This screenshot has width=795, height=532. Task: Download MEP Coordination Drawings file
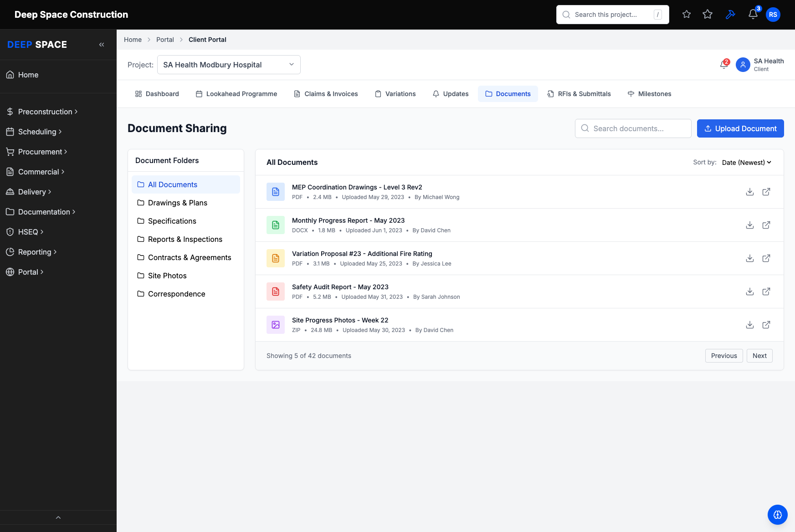[x=750, y=192]
